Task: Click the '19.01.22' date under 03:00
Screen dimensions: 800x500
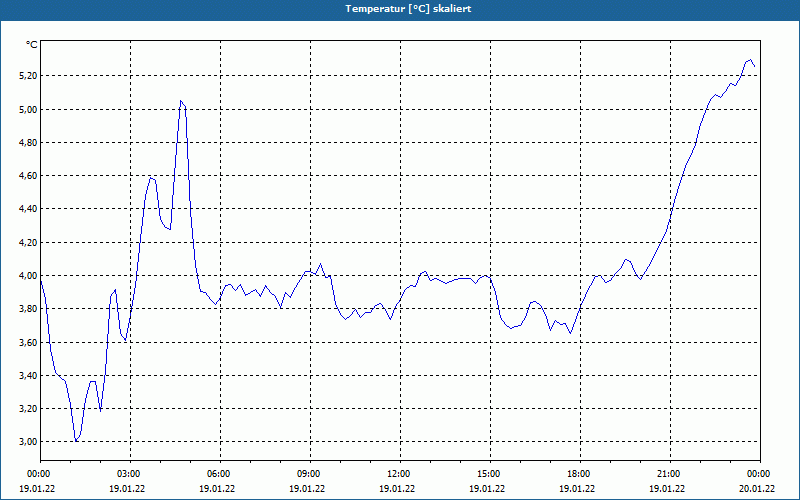Action: [127, 488]
